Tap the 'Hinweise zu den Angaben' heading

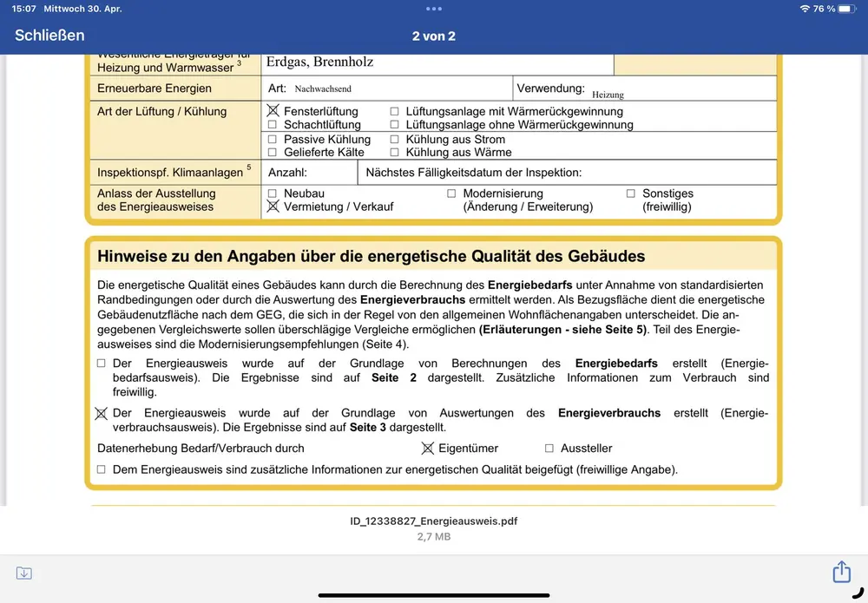click(x=372, y=256)
